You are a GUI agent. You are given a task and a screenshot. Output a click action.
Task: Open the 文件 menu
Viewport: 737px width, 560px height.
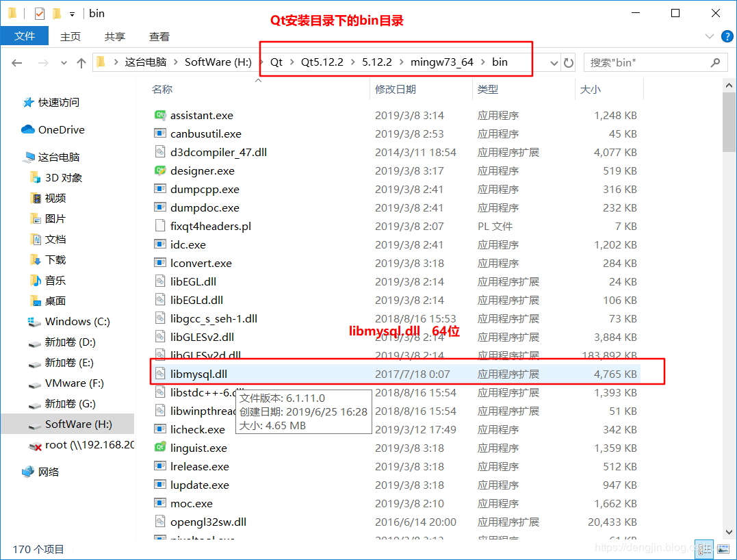(x=25, y=36)
